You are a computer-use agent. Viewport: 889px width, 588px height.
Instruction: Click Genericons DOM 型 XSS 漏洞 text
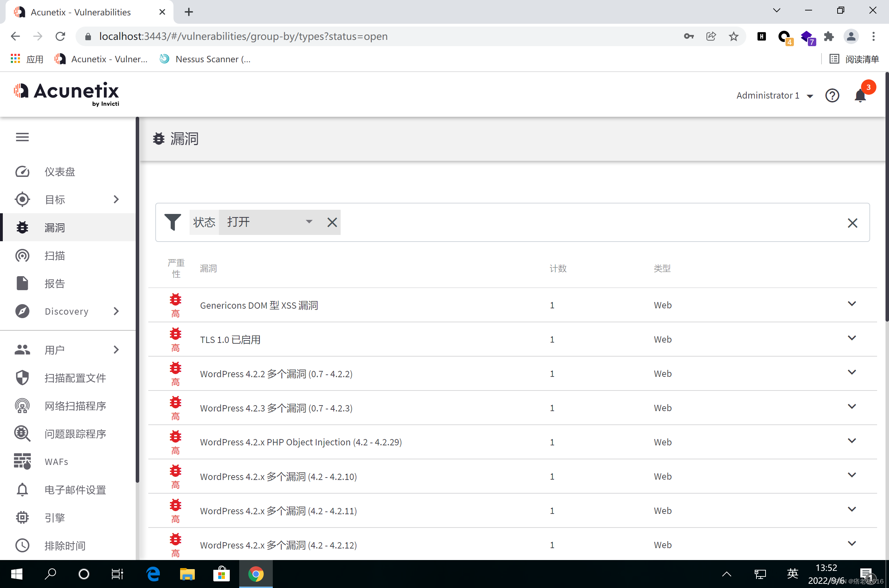click(x=259, y=305)
